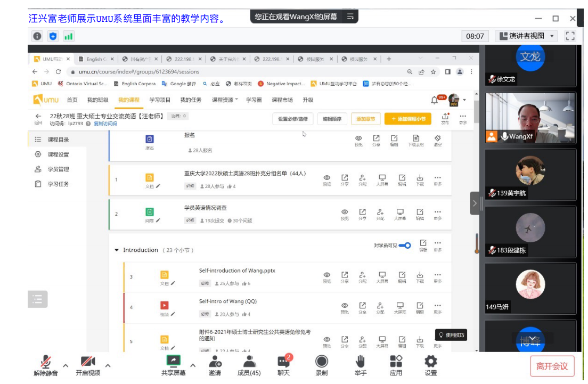Toggle fullscreen meeting view
588x384 pixels.
pyautogui.click(x=570, y=36)
